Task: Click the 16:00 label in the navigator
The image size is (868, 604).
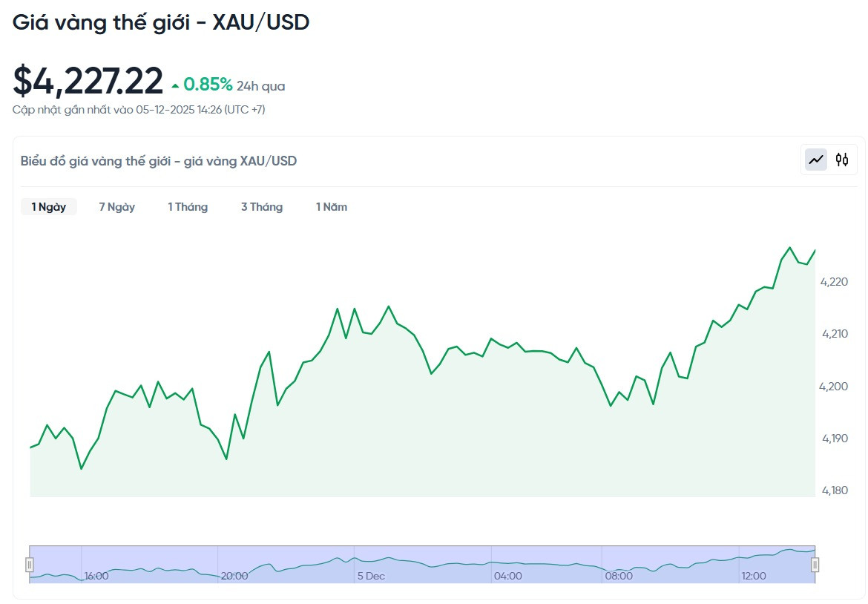Action: (x=96, y=576)
